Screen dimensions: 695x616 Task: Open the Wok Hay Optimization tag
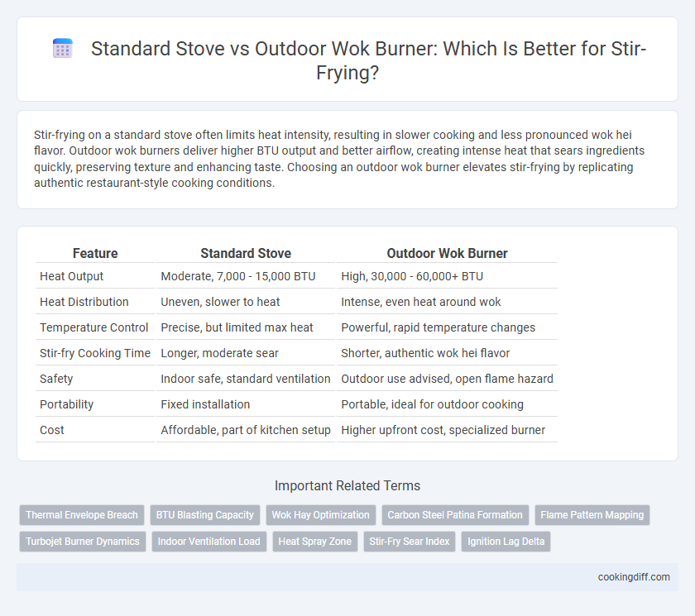coord(320,515)
